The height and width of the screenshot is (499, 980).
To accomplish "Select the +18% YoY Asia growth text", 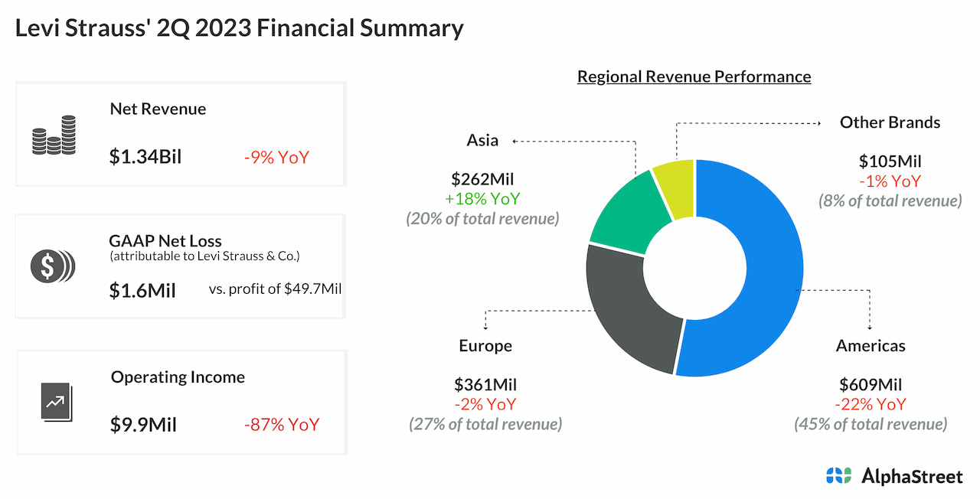I will pos(482,199).
